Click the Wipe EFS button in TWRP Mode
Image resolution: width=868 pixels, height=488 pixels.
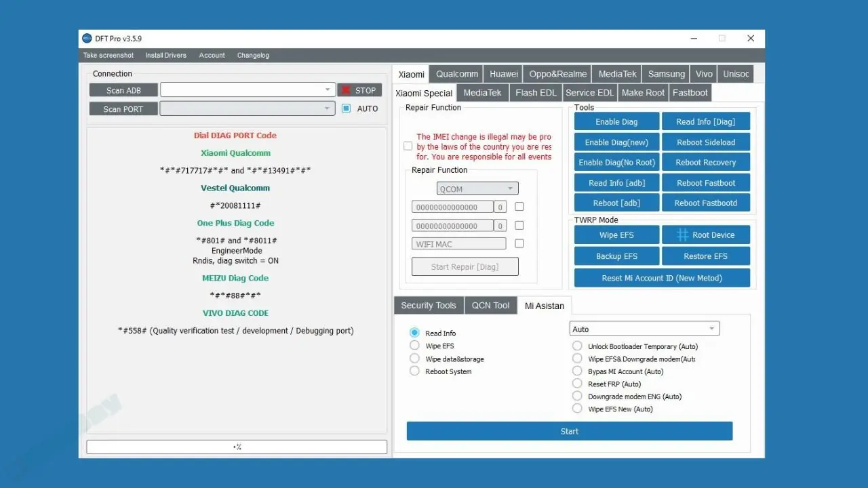(616, 235)
